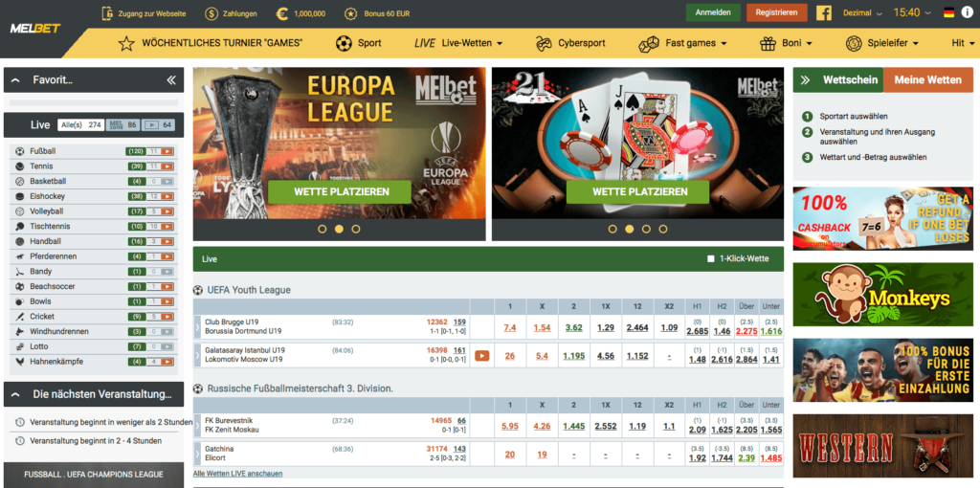Collapse the Favorit panel arrow
Screen dimensions: 980x488
pos(16,80)
